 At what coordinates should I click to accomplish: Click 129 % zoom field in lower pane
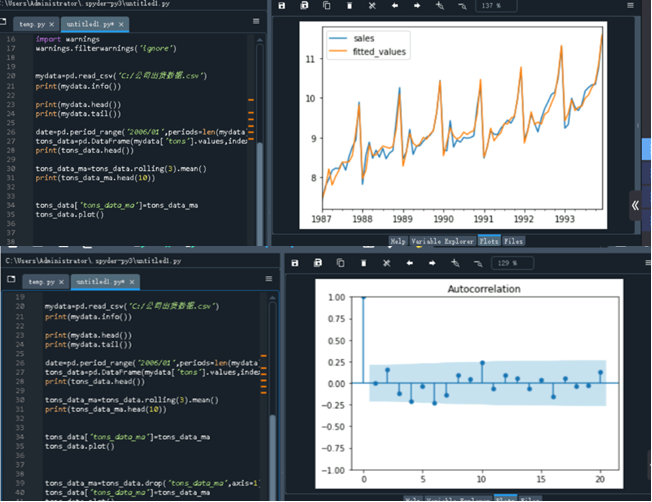512,263
